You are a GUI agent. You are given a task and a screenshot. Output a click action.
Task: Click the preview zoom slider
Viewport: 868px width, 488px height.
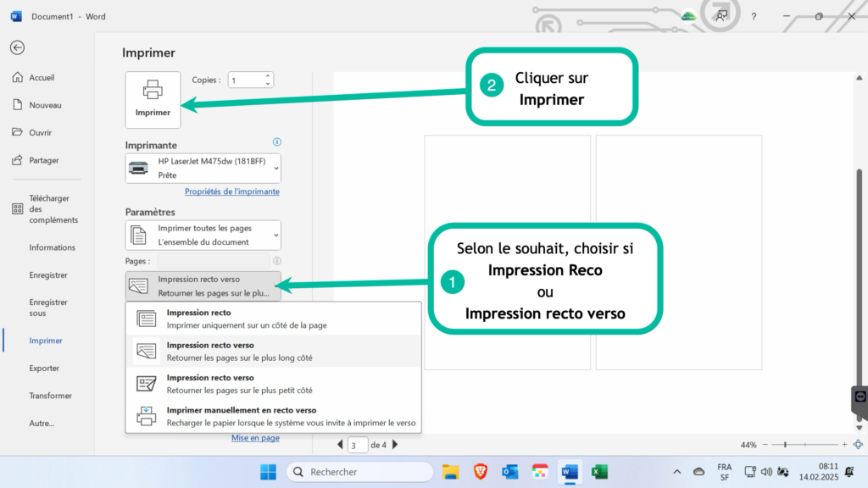pos(804,444)
